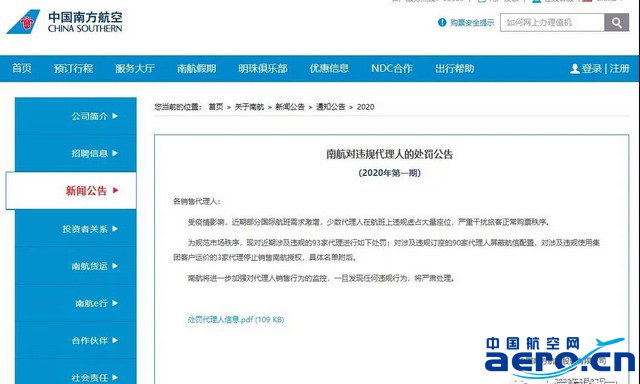Open the 首页 navigation menu
This screenshot has height=384, width=640.
click(x=22, y=69)
